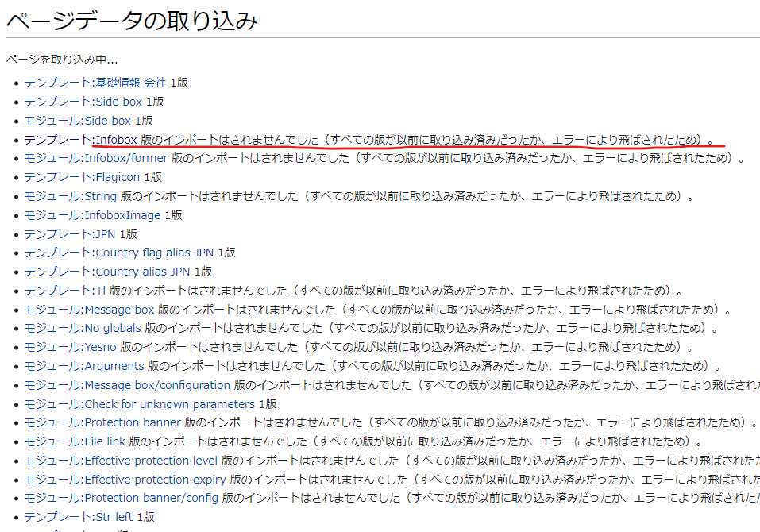Open the モジュール:Protection banner link
760x532 pixels.
103,422
